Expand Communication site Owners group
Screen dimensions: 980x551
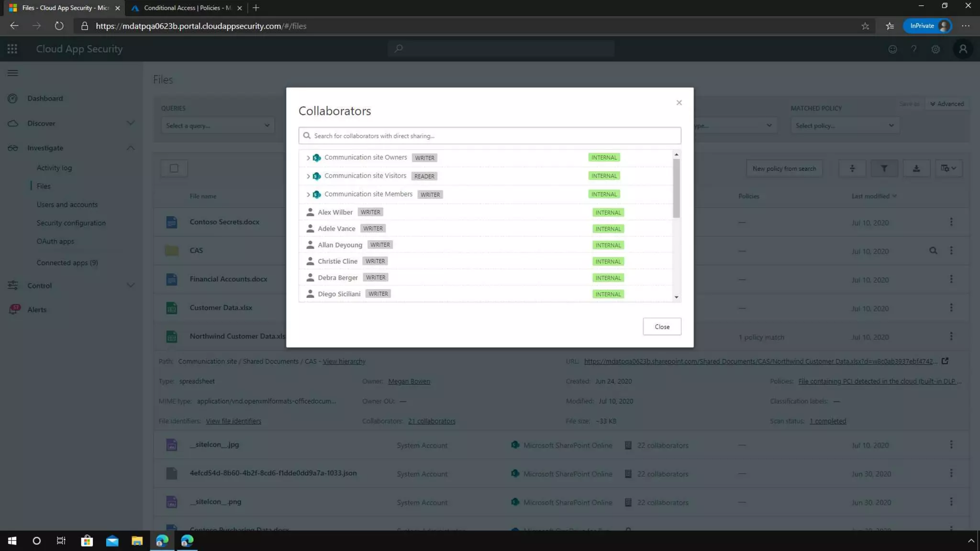point(308,158)
